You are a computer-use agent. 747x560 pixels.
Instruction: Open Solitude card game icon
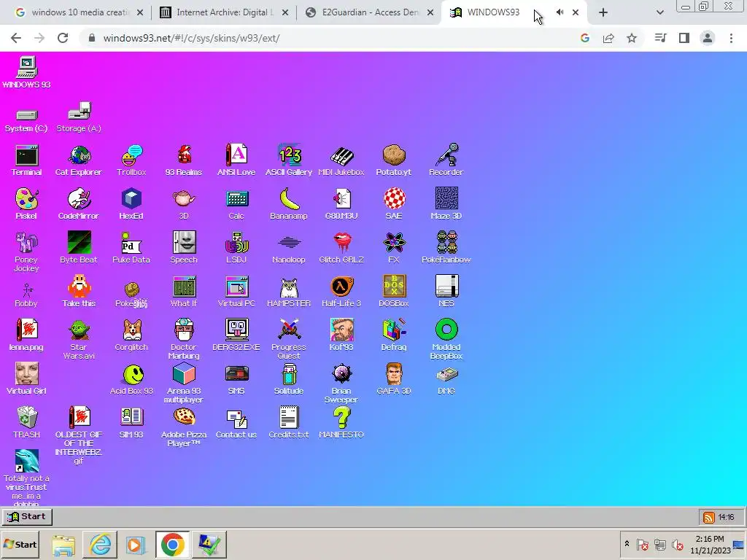(289, 379)
